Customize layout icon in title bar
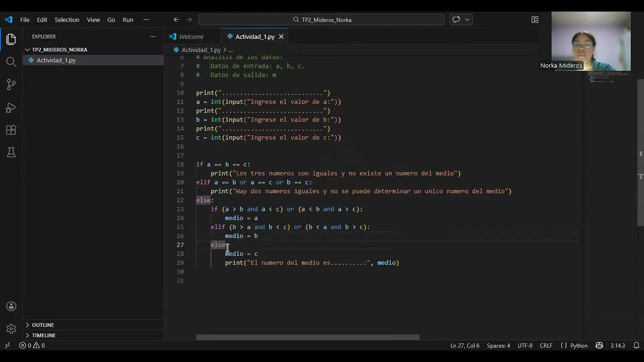This screenshot has height=362, width=644. click(x=535, y=20)
